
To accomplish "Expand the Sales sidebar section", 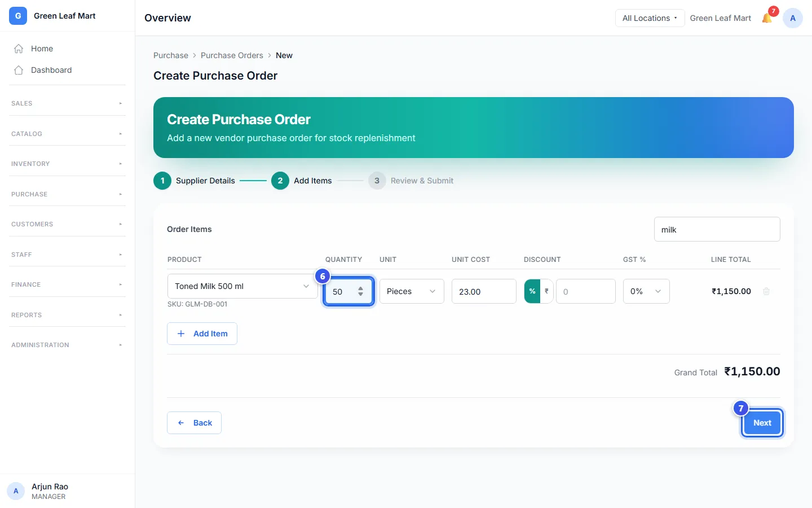I will (68, 103).
